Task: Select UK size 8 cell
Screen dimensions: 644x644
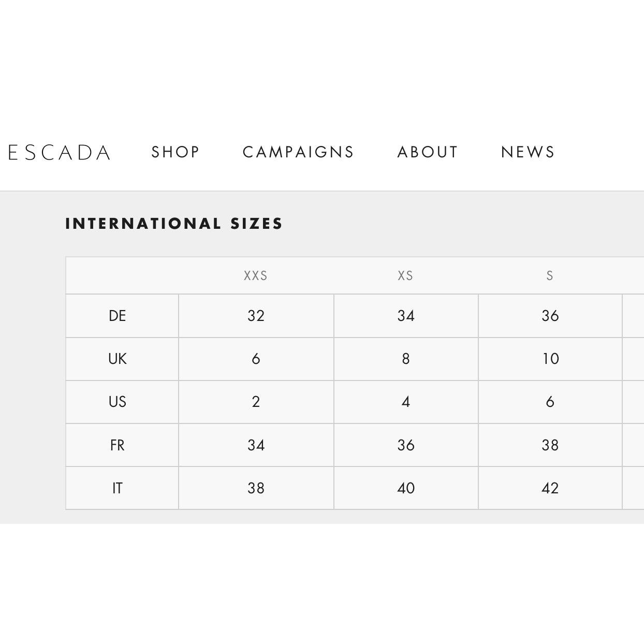Action: pyautogui.click(x=406, y=359)
